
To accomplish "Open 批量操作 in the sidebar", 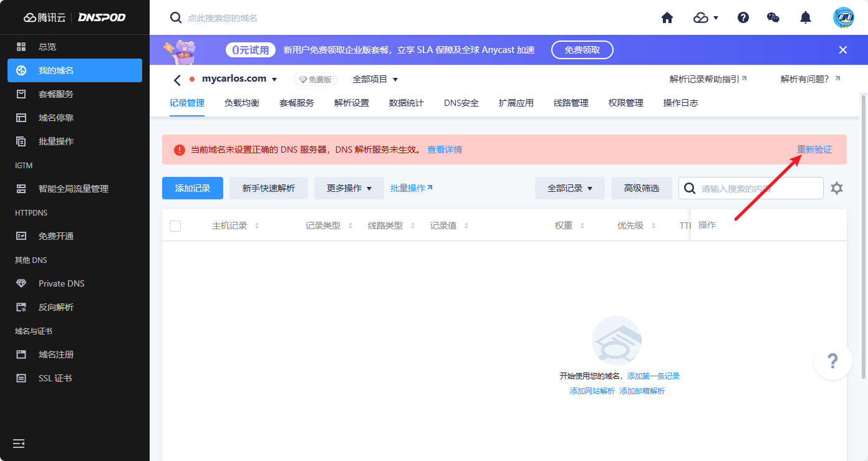I will [x=75, y=141].
